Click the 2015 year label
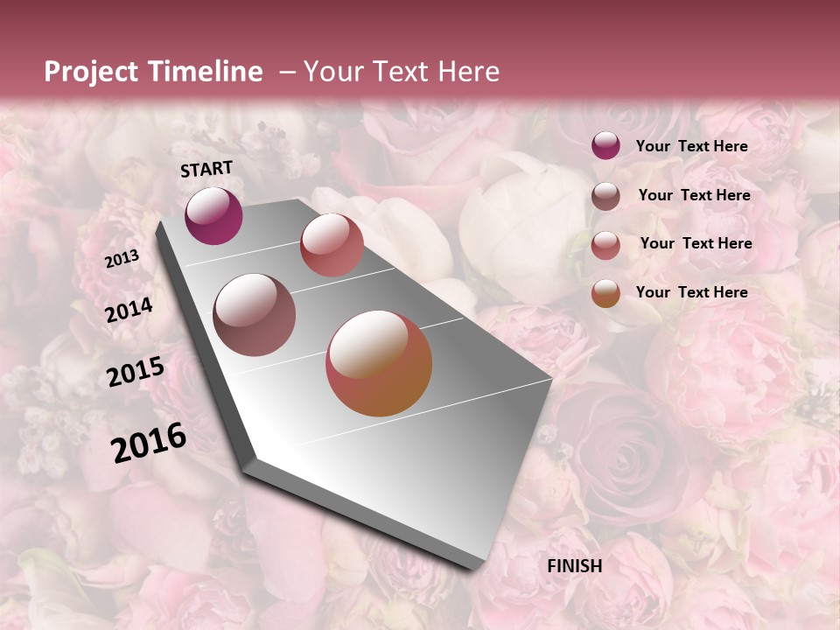This screenshot has width=840, height=630. point(136,372)
